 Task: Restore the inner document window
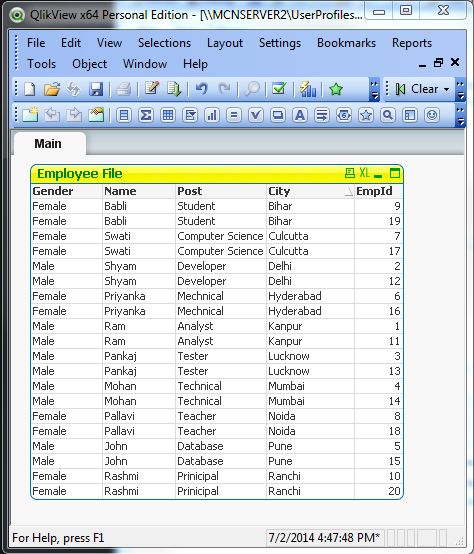(x=438, y=63)
